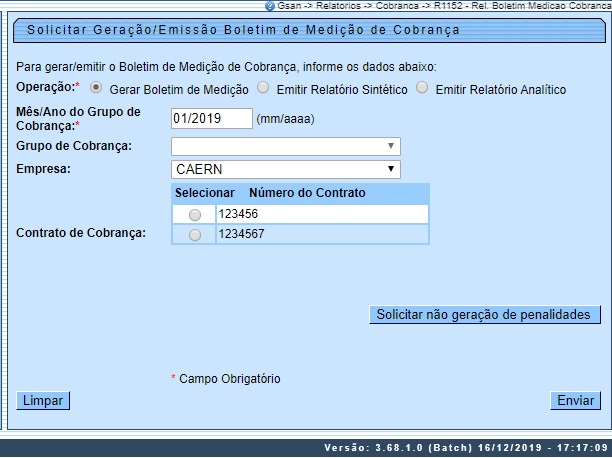This screenshot has height=458, width=612.
Task: Select the Emitir Relatório Analítico radio button
Action: [422, 88]
